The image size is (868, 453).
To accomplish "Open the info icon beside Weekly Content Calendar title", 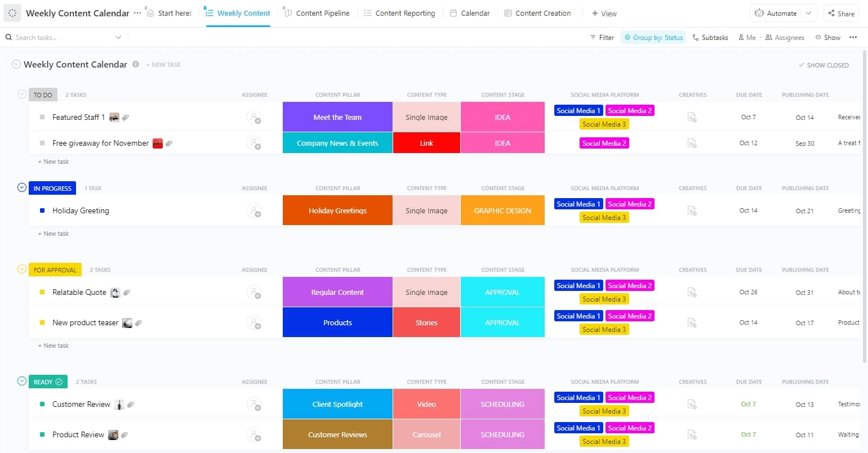I will click(x=136, y=64).
